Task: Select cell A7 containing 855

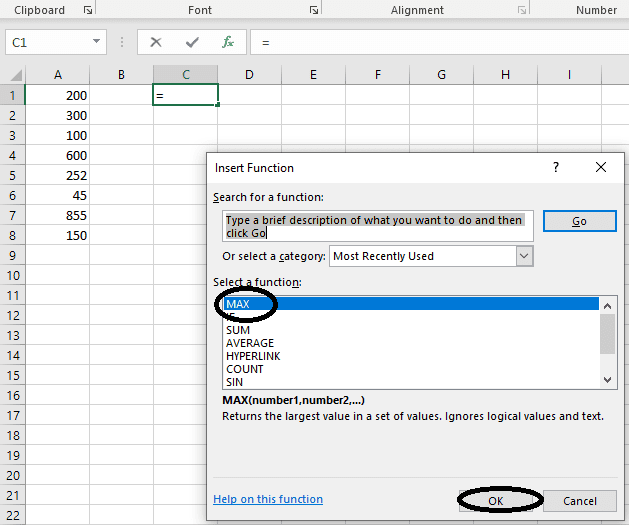Action: [58, 215]
